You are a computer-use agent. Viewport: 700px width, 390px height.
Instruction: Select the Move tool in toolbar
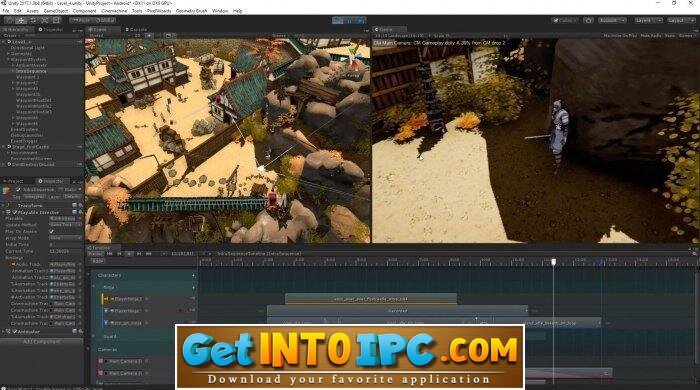pyautogui.click(x=21, y=20)
